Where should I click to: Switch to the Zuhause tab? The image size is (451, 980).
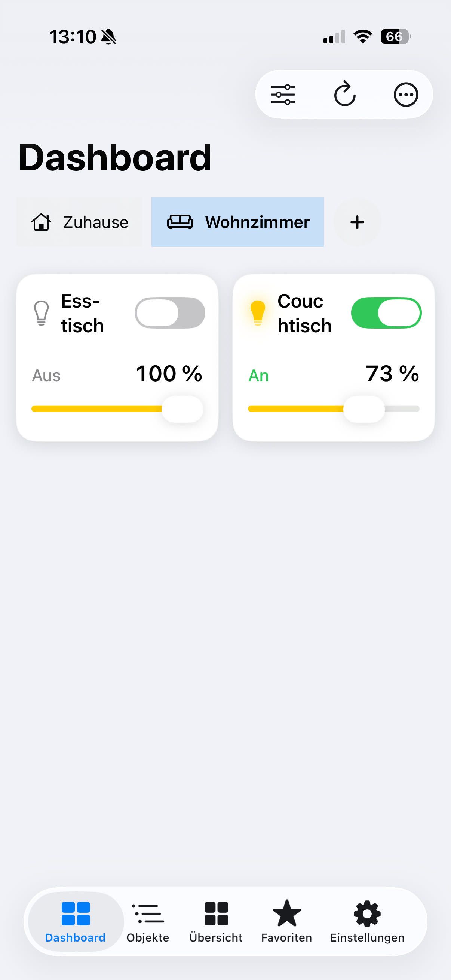pos(79,222)
